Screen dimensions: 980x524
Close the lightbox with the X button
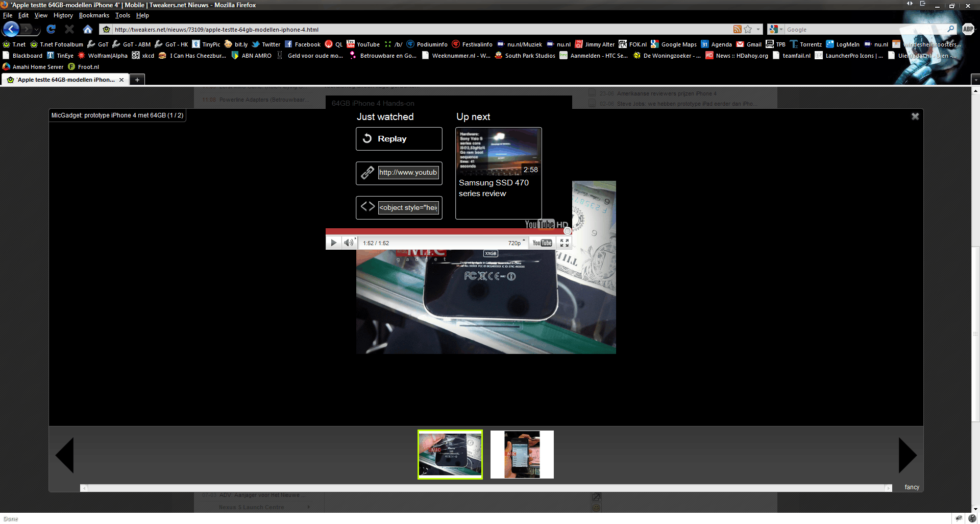tap(915, 116)
